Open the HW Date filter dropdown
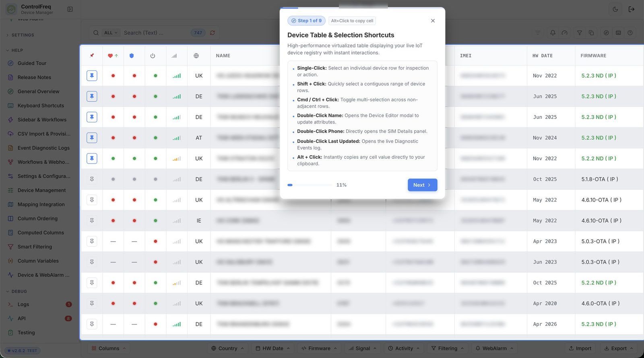This screenshot has height=358, width=644. pos(272,348)
